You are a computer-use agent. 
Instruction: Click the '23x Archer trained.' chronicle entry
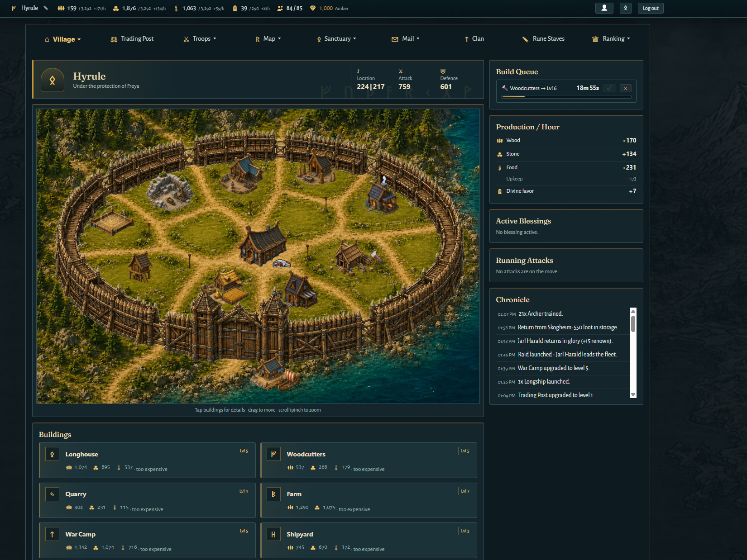[541, 314]
